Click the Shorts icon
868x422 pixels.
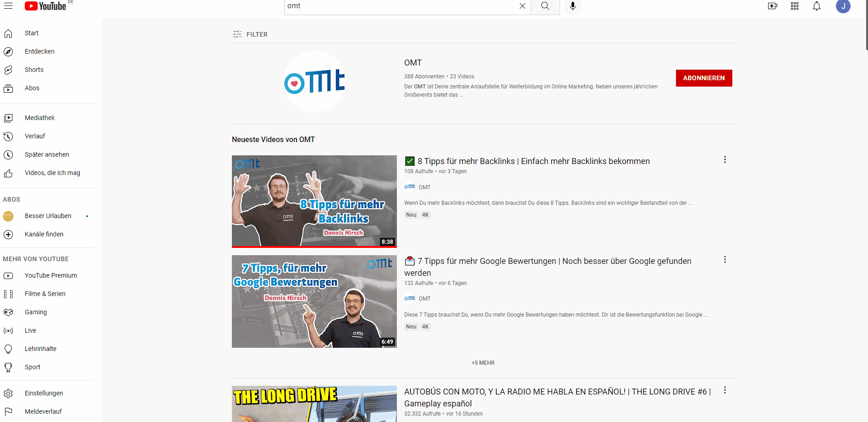(x=8, y=70)
